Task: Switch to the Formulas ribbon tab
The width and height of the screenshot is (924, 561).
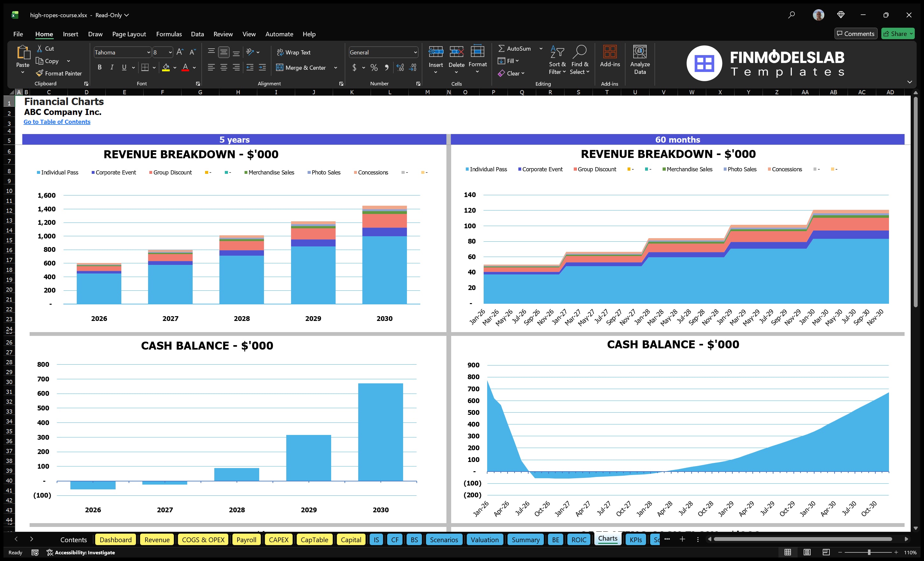Action: [x=169, y=34]
